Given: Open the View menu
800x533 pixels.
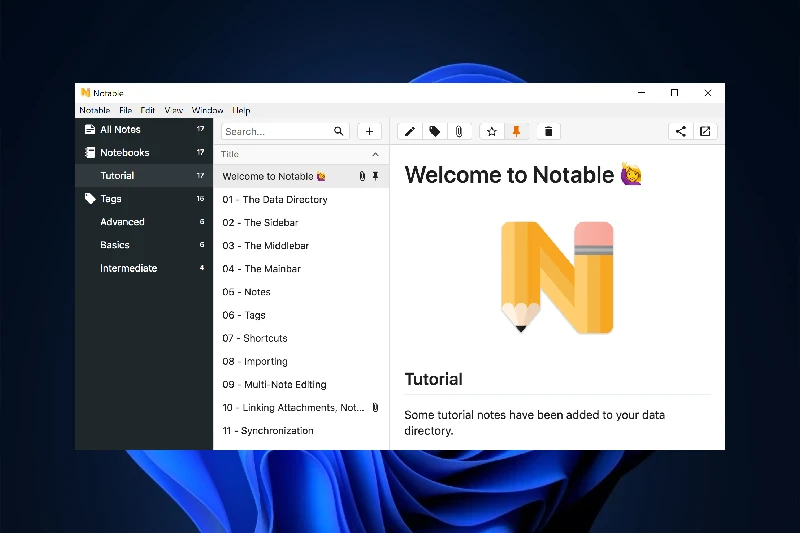Looking at the screenshot, I should click(x=173, y=110).
